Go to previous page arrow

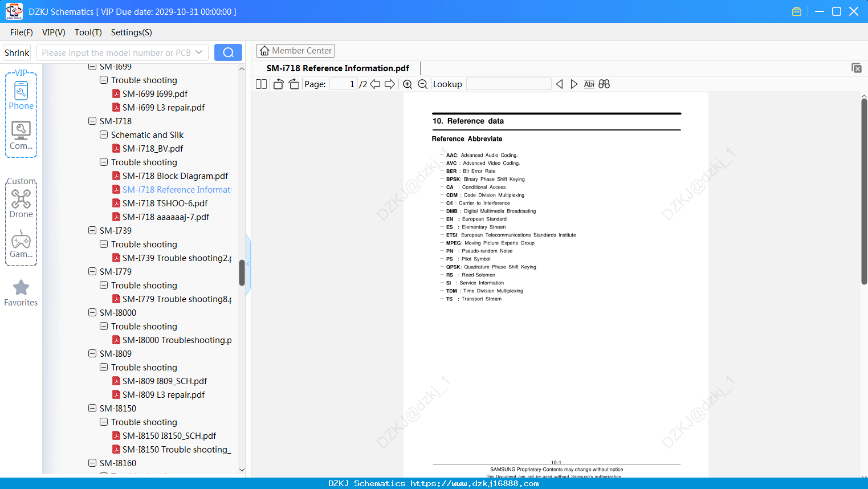pyautogui.click(x=375, y=84)
